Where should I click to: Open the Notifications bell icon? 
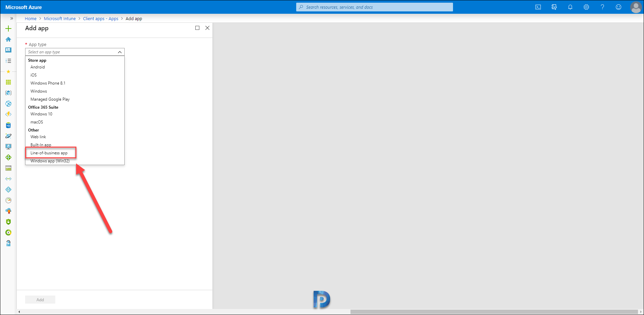tap(570, 7)
